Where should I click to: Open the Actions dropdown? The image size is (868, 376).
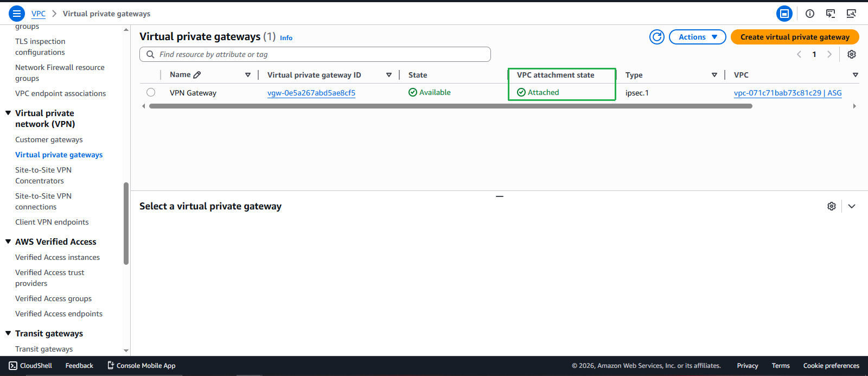pos(698,37)
